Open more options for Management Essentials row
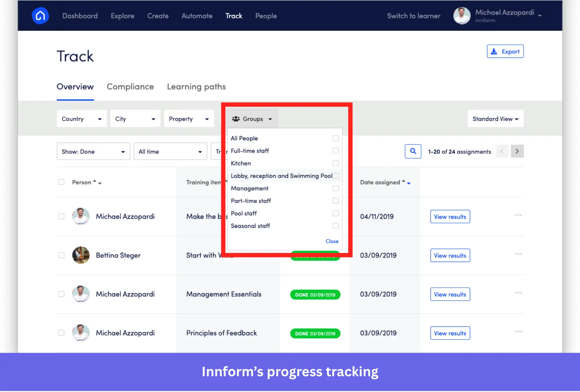The height and width of the screenshot is (392, 580). (518, 293)
